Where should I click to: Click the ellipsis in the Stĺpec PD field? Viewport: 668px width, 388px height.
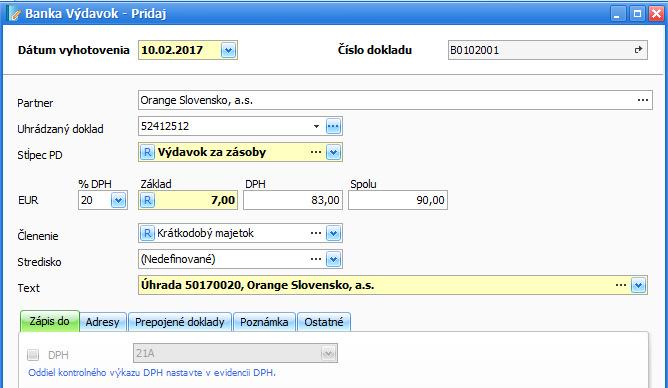tap(316, 152)
